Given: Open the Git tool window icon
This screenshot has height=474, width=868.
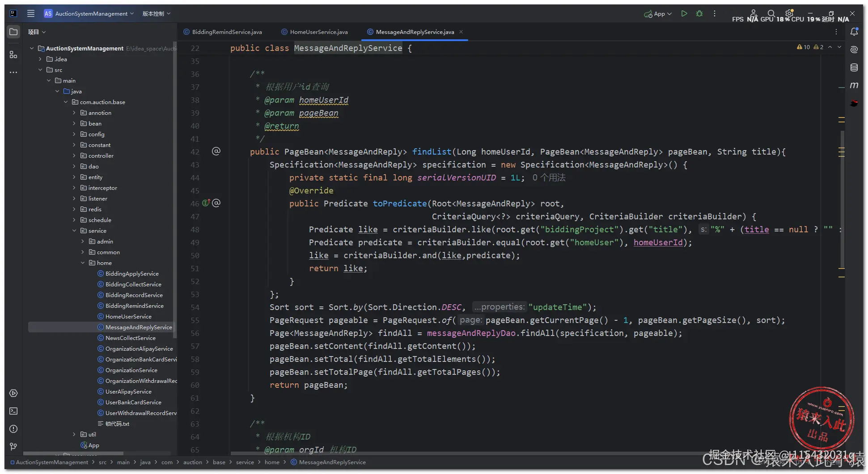Looking at the screenshot, I should click(x=13, y=446).
